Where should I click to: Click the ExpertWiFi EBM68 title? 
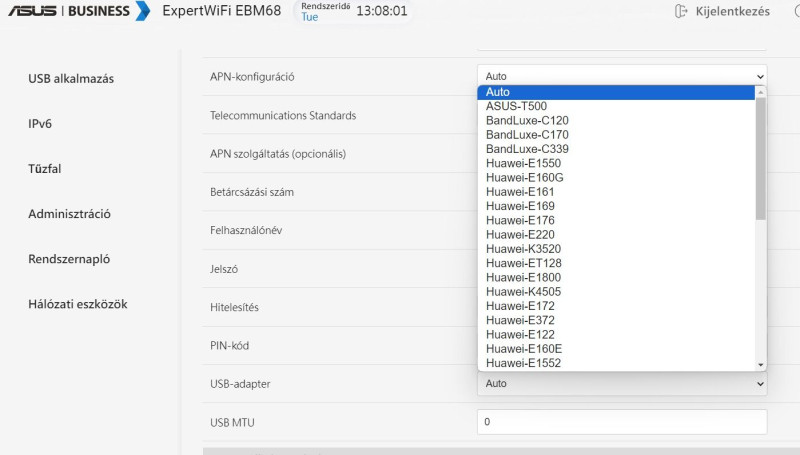[x=221, y=11]
